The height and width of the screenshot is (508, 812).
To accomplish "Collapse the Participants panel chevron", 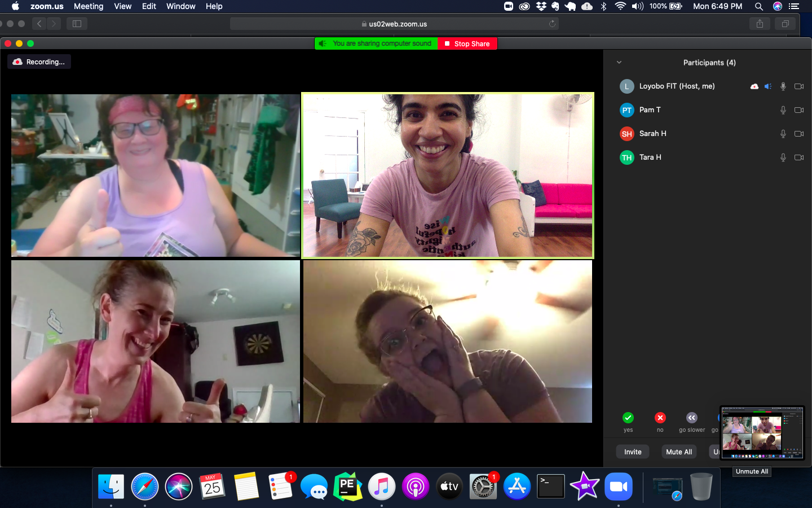I will 619,63.
